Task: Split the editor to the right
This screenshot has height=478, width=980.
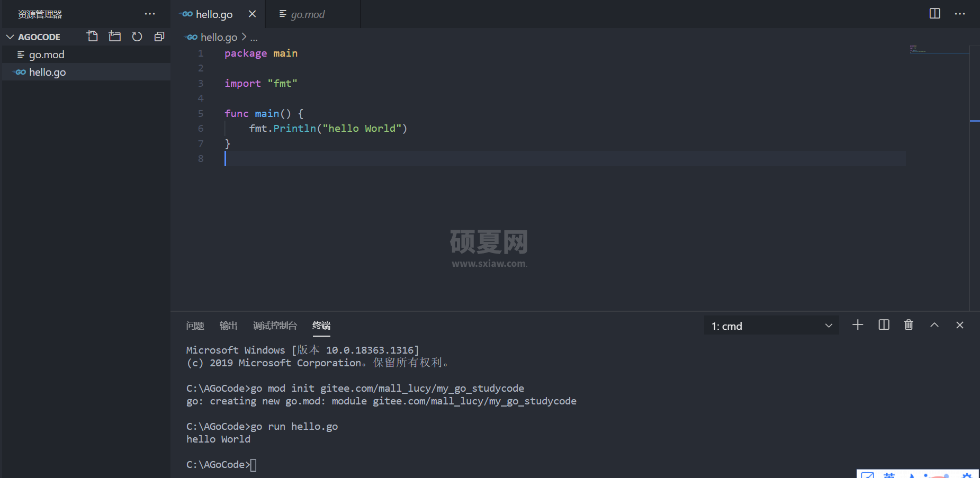Action: [935, 13]
